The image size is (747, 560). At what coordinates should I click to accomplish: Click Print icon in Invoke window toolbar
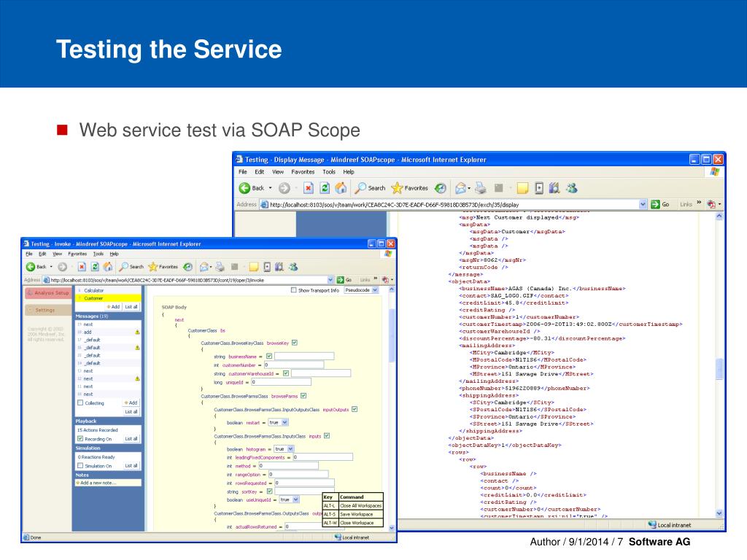tap(220, 267)
